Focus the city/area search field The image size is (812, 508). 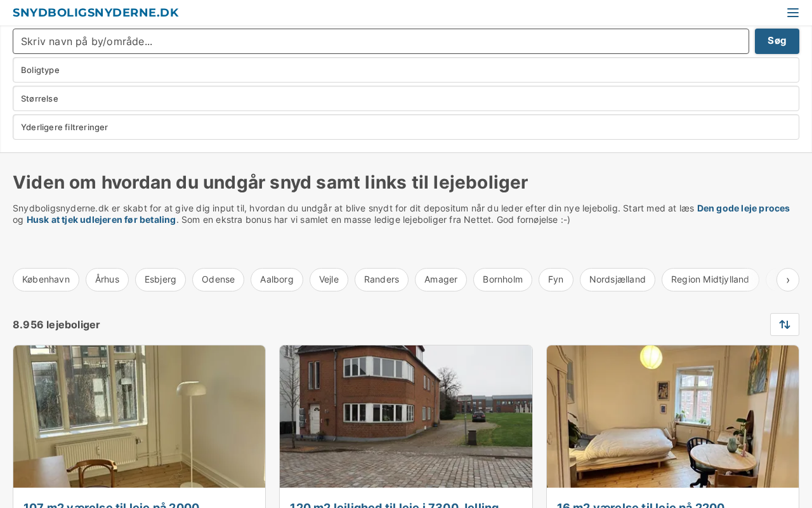point(381,41)
